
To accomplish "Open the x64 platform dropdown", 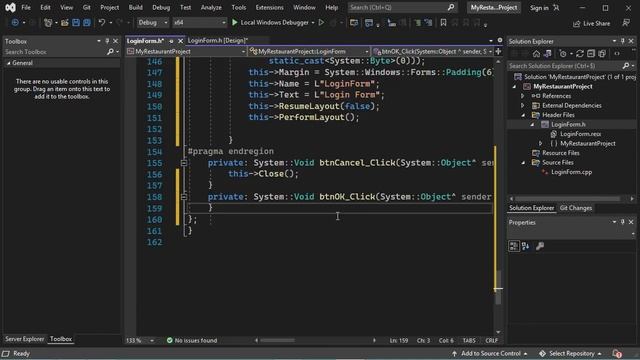I will 199,22.
